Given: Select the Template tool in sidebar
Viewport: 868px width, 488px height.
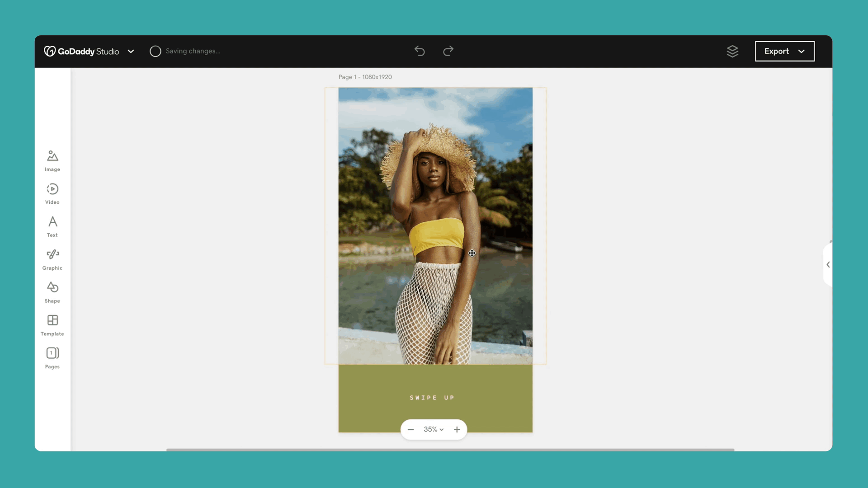Looking at the screenshot, I should point(52,325).
